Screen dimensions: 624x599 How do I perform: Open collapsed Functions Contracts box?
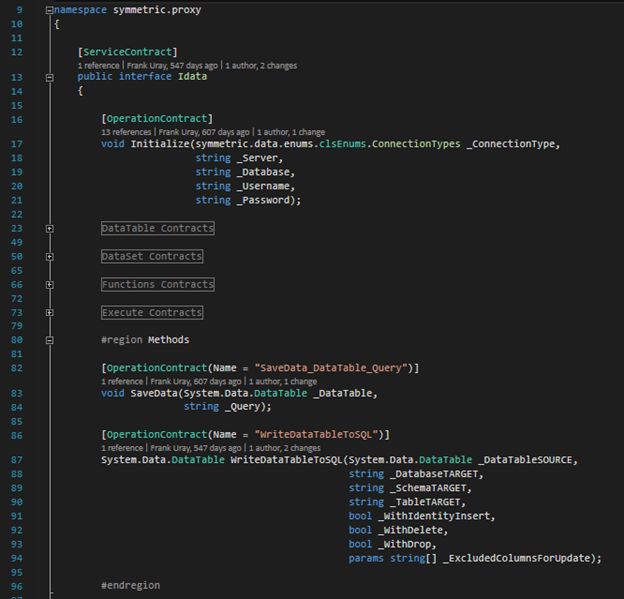pos(158,285)
